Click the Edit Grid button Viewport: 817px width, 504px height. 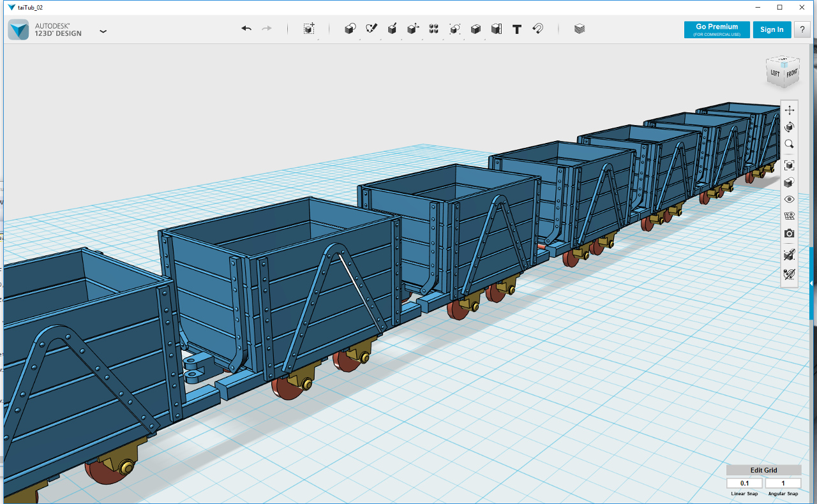(763, 470)
